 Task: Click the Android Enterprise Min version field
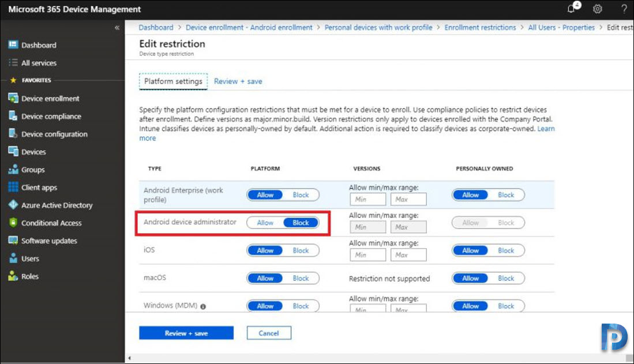[x=368, y=200]
